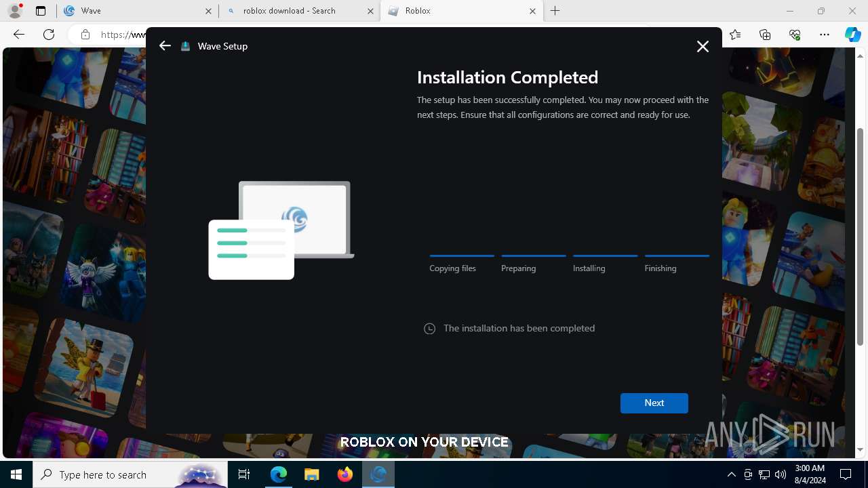Click the taskbar search box

[130, 474]
